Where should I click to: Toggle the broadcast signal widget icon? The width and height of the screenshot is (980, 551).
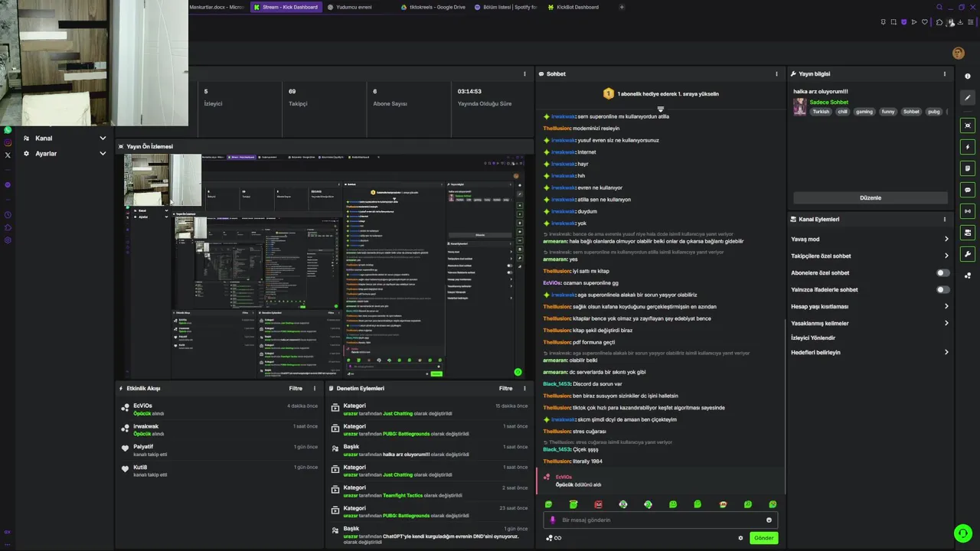968,211
